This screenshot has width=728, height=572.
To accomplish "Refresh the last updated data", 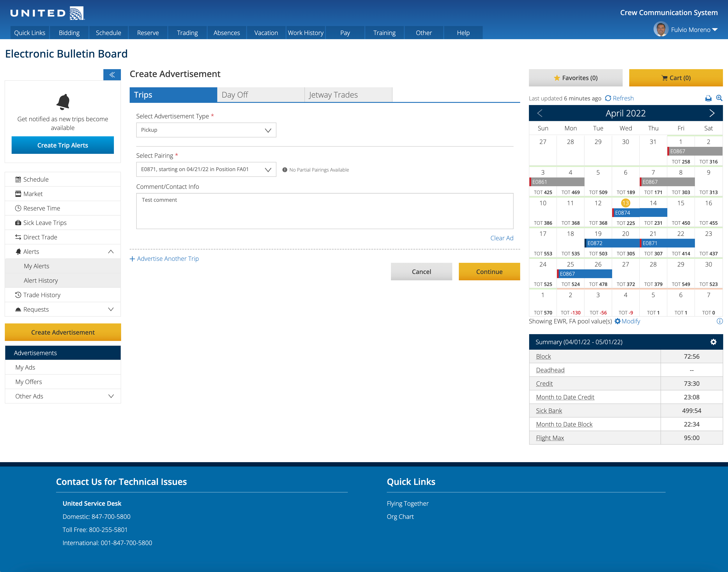I will click(619, 98).
